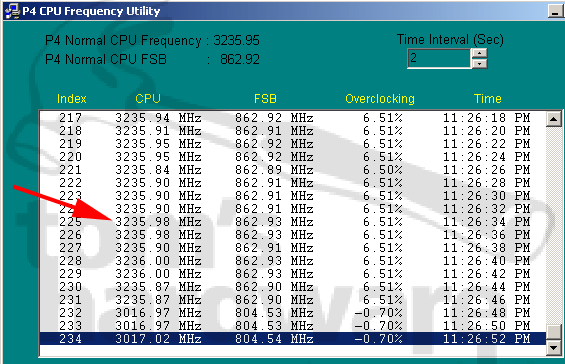Viewport: 565px width, 364px height.
Task: Click the Overcloсking column header
Action: 380,99
